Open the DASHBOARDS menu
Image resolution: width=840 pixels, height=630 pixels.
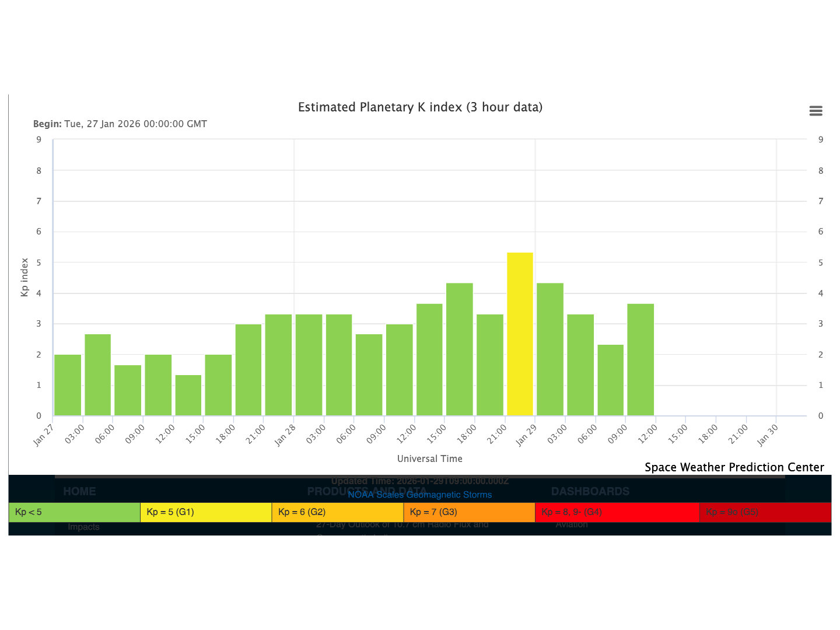click(x=590, y=491)
